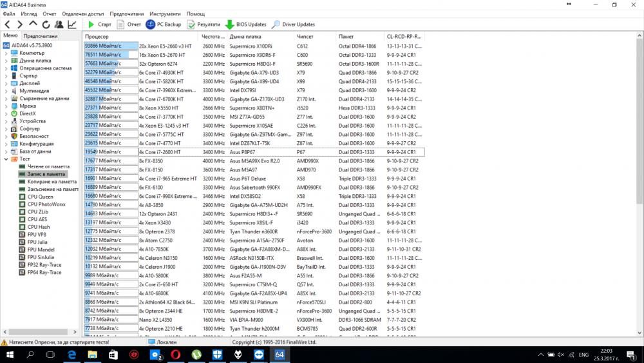Select the 4x Core i7-2600 HT row
The image size is (644, 363).
tap(254, 152)
